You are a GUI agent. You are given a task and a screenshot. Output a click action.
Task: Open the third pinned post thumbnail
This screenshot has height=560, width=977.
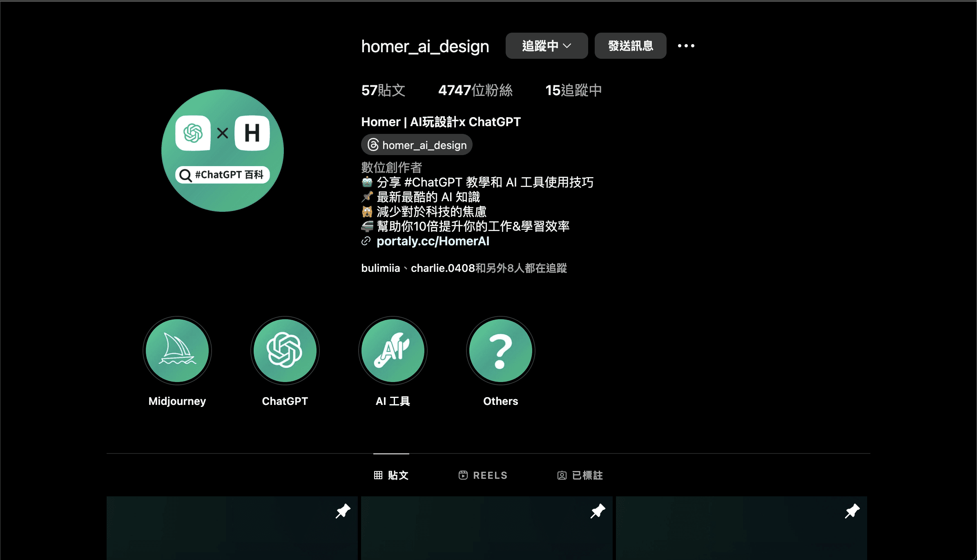(741, 528)
